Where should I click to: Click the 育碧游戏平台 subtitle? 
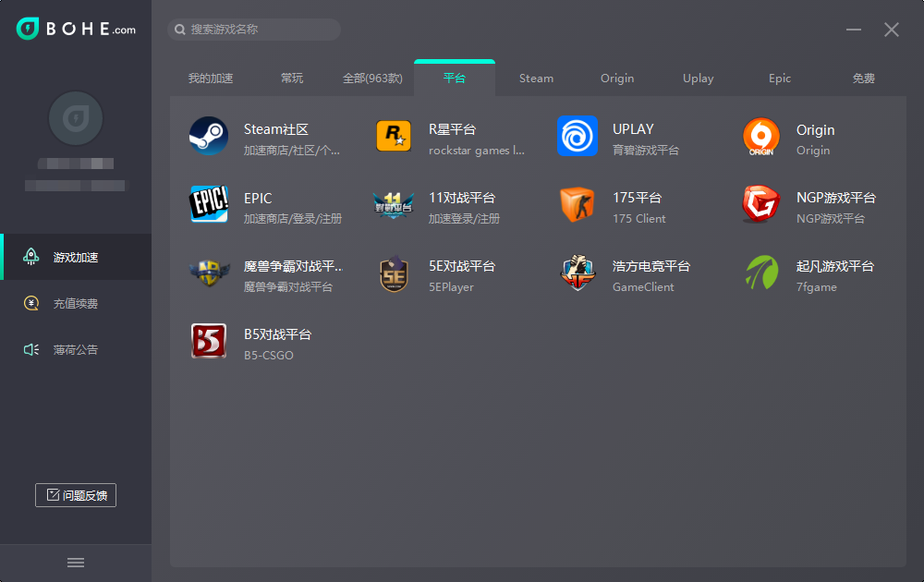(x=645, y=151)
